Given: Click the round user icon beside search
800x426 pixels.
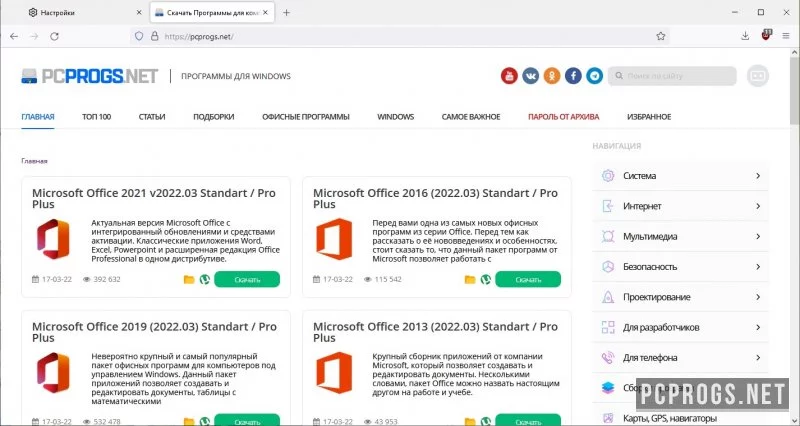Looking at the screenshot, I should point(758,76).
